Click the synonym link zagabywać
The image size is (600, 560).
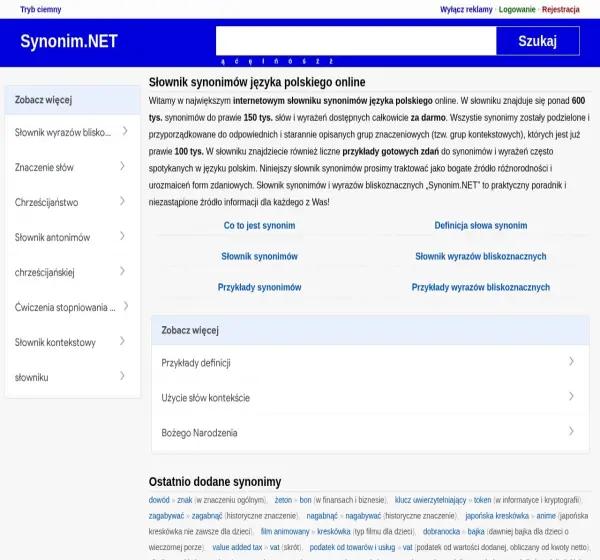pos(166,516)
